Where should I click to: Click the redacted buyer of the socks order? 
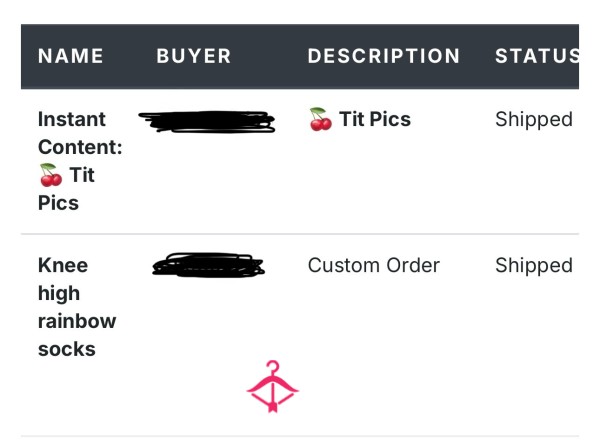208,265
